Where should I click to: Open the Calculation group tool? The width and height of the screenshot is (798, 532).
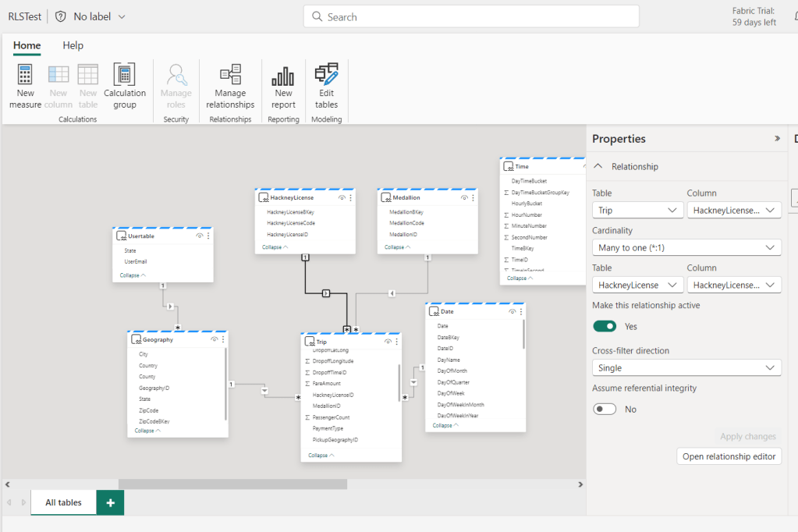coord(124,76)
